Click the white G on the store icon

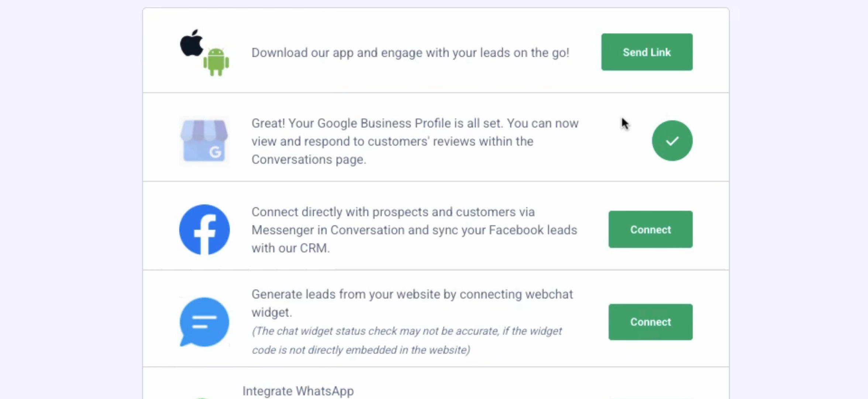pos(215,152)
